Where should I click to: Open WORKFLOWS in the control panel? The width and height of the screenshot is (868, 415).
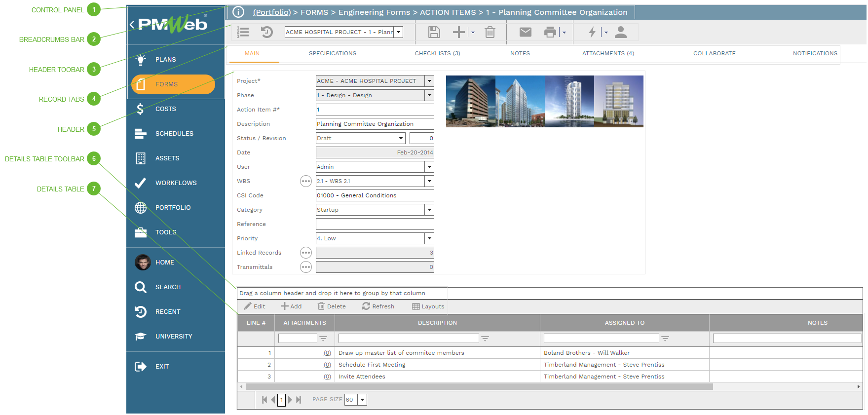[x=176, y=183]
